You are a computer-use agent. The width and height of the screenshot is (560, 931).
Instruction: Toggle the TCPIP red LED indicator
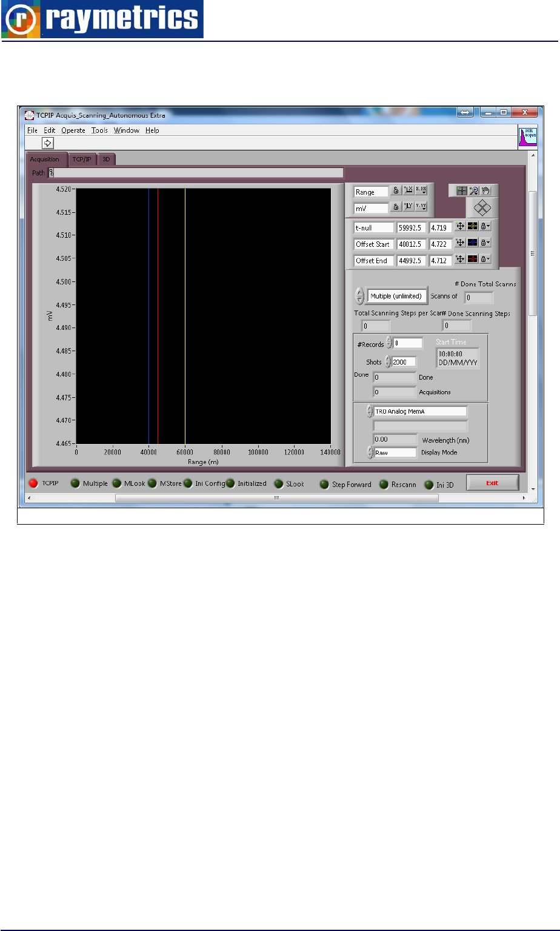[x=33, y=483]
